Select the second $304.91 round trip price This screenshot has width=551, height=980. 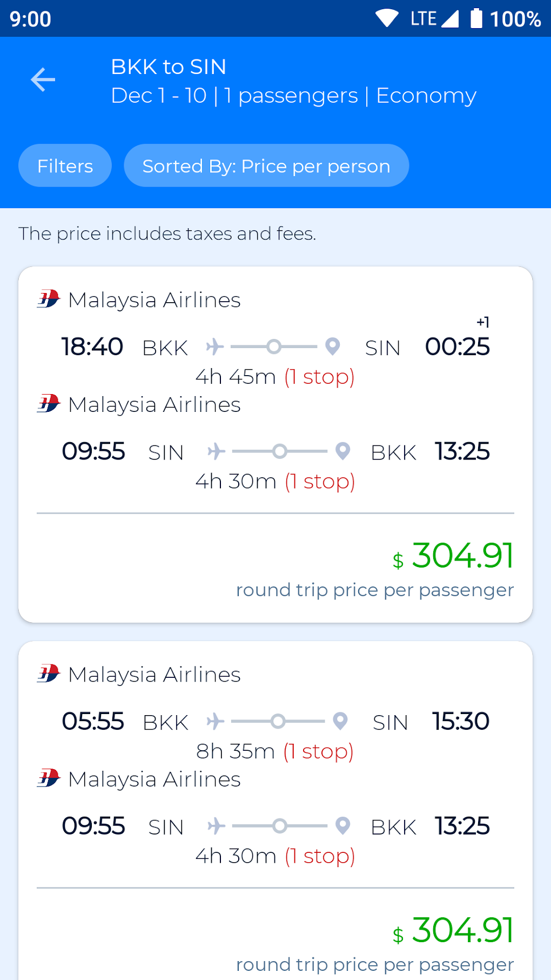coord(454,931)
